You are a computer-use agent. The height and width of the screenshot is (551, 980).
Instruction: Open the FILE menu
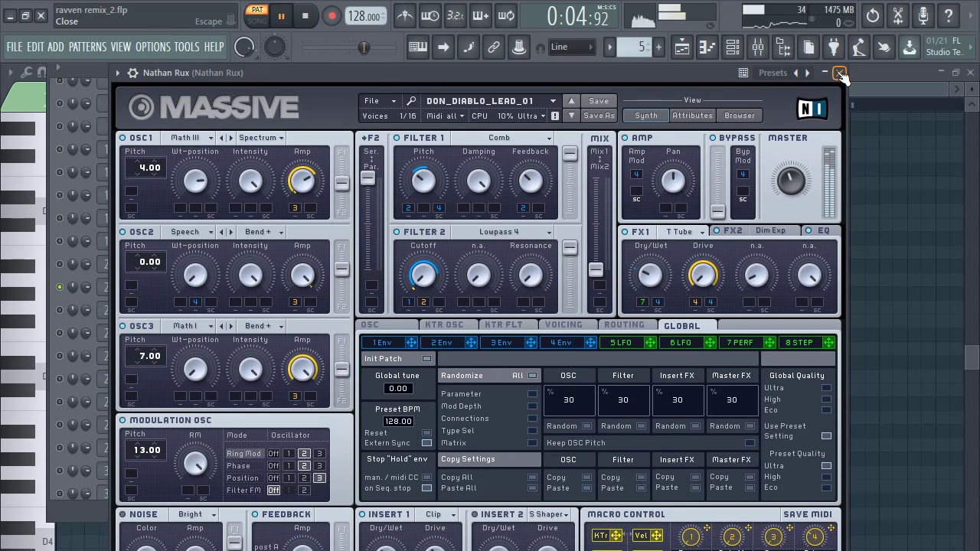15,47
